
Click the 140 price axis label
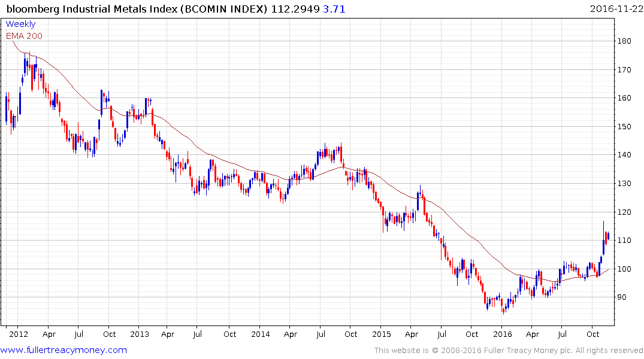pyautogui.click(x=624, y=155)
